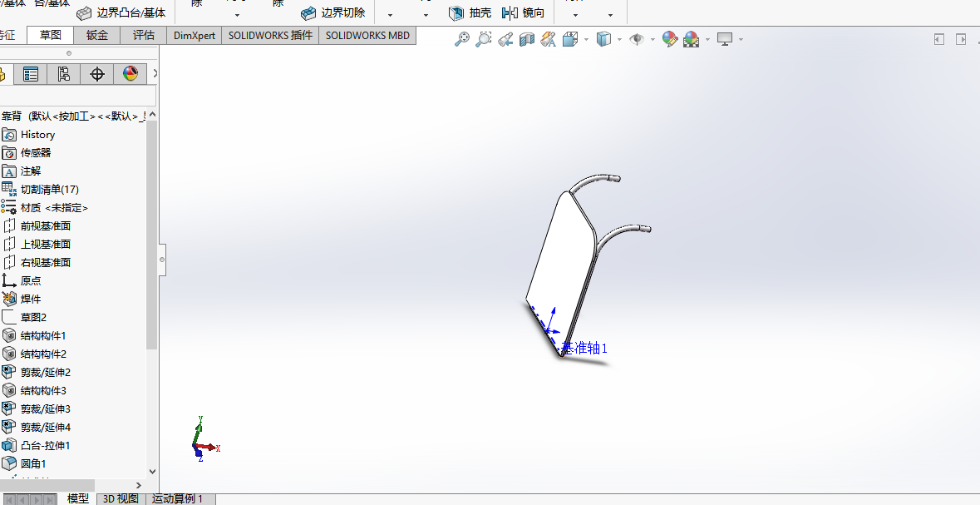
Task: Select History in the feature tree
Action: [28, 135]
